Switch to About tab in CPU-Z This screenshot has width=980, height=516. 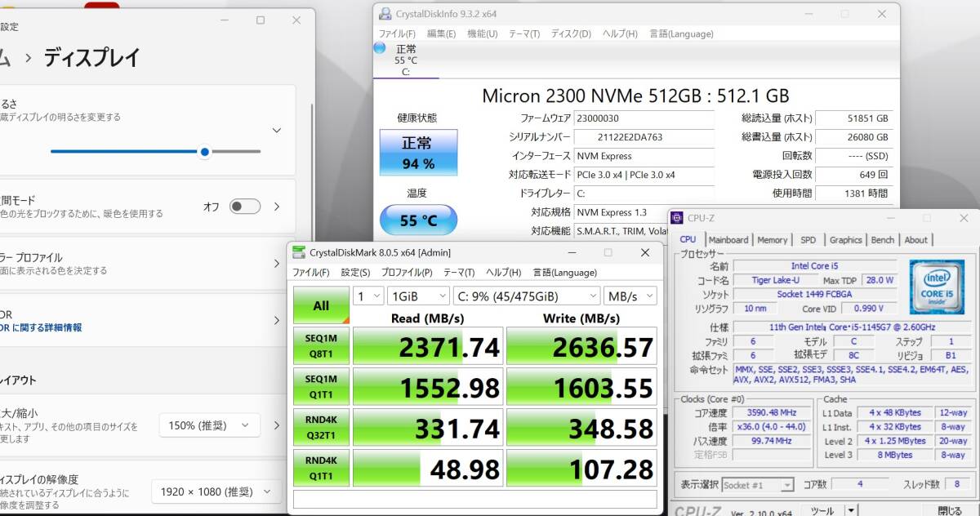(x=916, y=240)
